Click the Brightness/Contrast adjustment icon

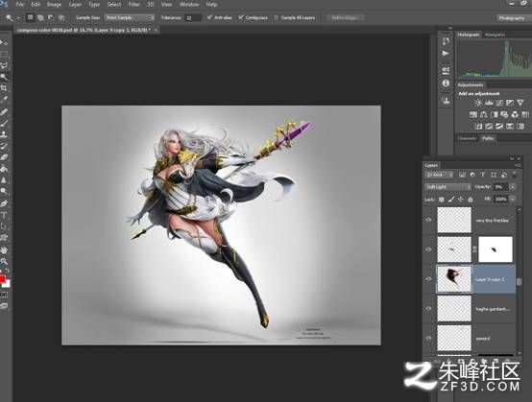pos(478,103)
